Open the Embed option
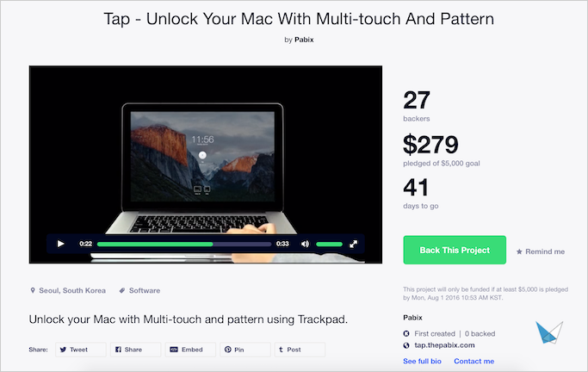Viewport: 588px width, 372px height. point(190,350)
